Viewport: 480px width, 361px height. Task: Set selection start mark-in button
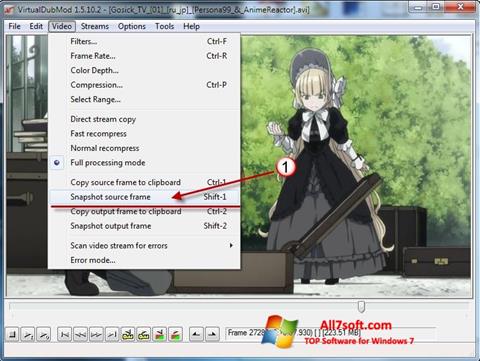pyautogui.click(x=196, y=334)
